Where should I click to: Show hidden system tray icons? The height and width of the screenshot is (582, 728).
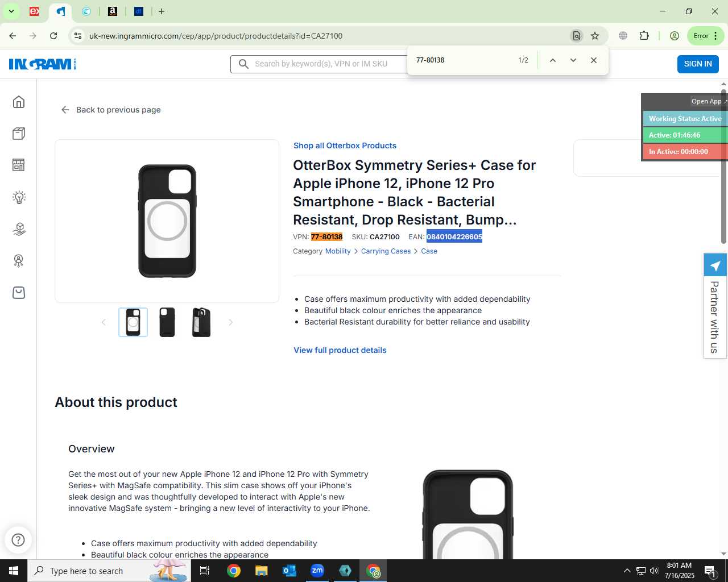click(x=627, y=571)
